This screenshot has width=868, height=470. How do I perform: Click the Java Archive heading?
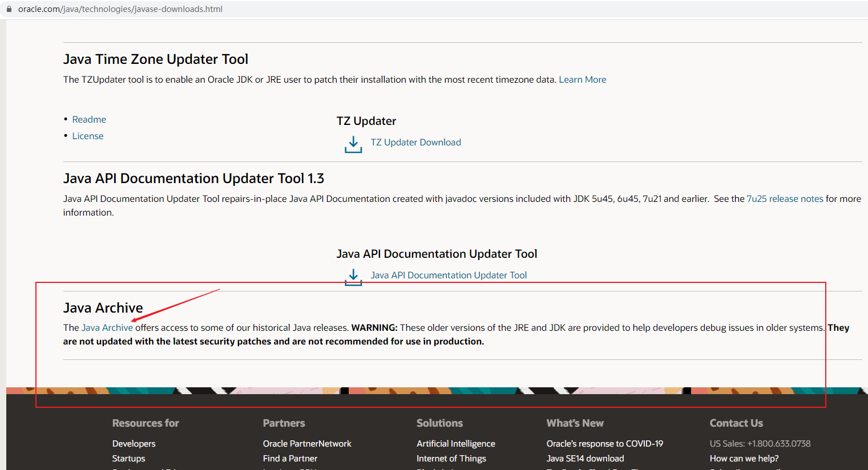point(103,308)
